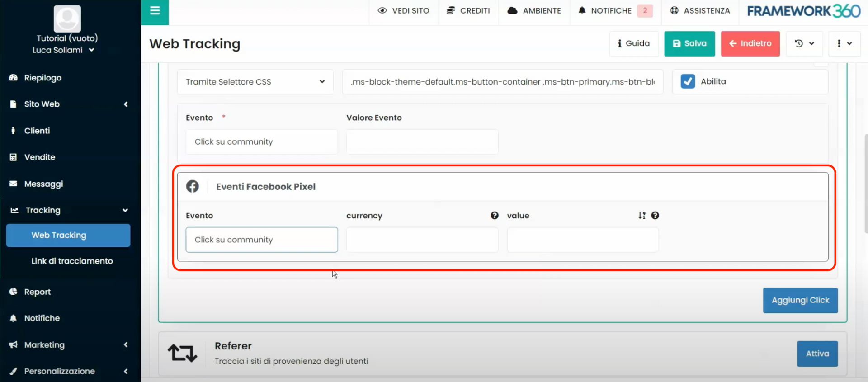Viewport: 868px width, 382px height.
Task: Open the Tramite Selettore CSS dropdown
Action: click(255, 82)
